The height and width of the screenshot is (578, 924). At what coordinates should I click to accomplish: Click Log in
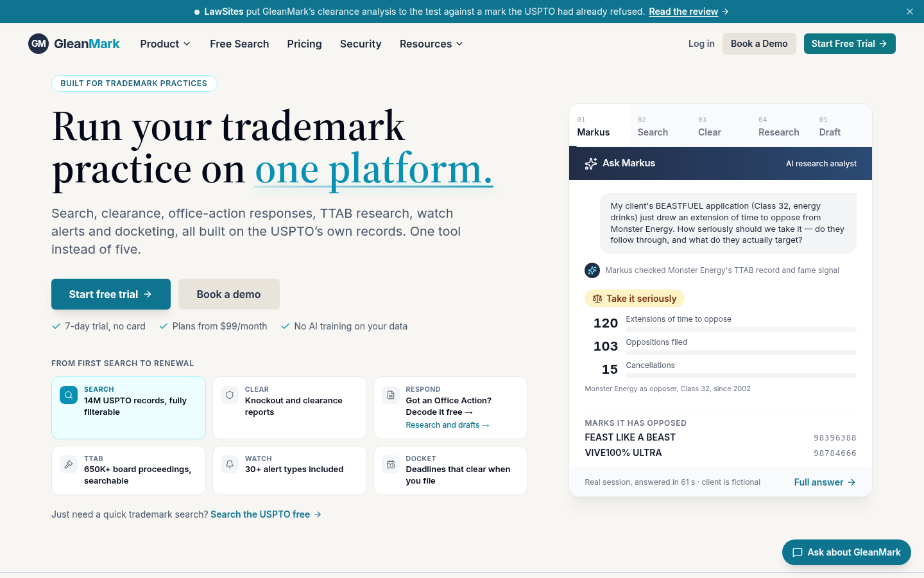pyautogui.click(x=701, y=44)
